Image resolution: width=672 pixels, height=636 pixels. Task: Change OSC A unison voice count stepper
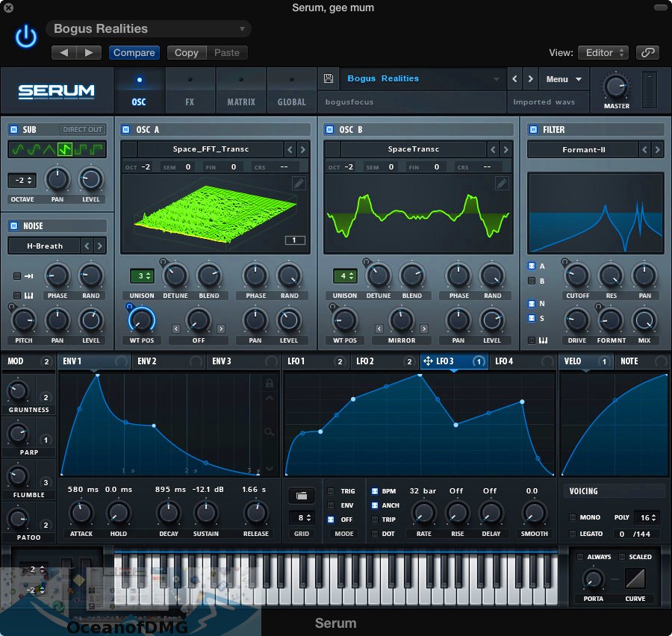(x=142, y=276)
